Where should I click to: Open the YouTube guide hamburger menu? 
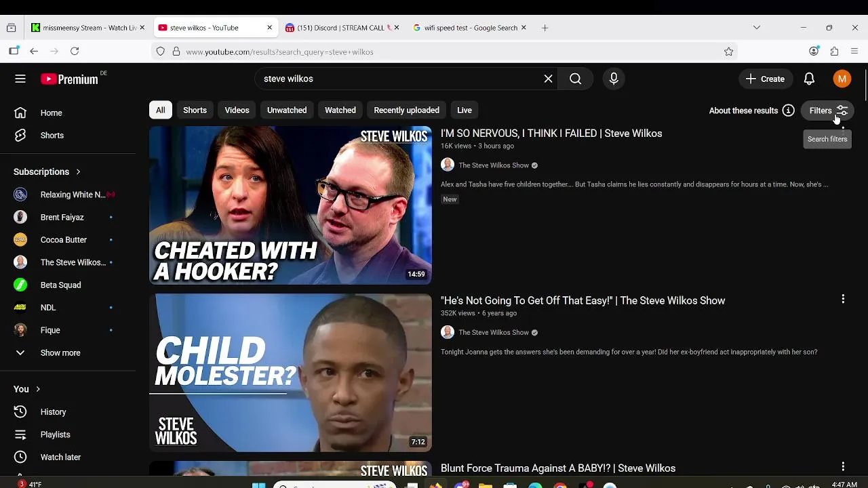click(x=20, y=79)
